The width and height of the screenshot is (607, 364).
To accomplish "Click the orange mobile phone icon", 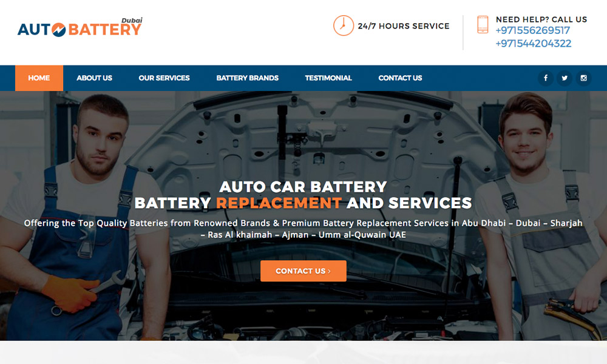I will click(483, 24).
